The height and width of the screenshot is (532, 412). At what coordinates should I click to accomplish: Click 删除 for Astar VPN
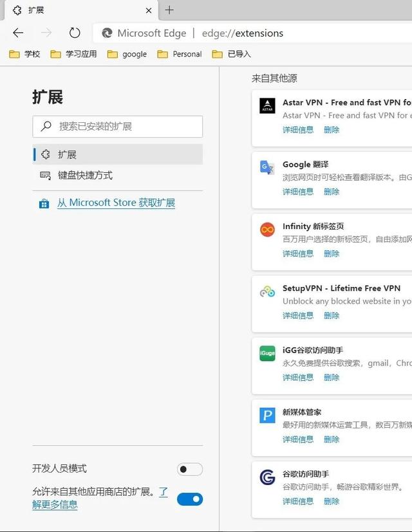[332, 129]
